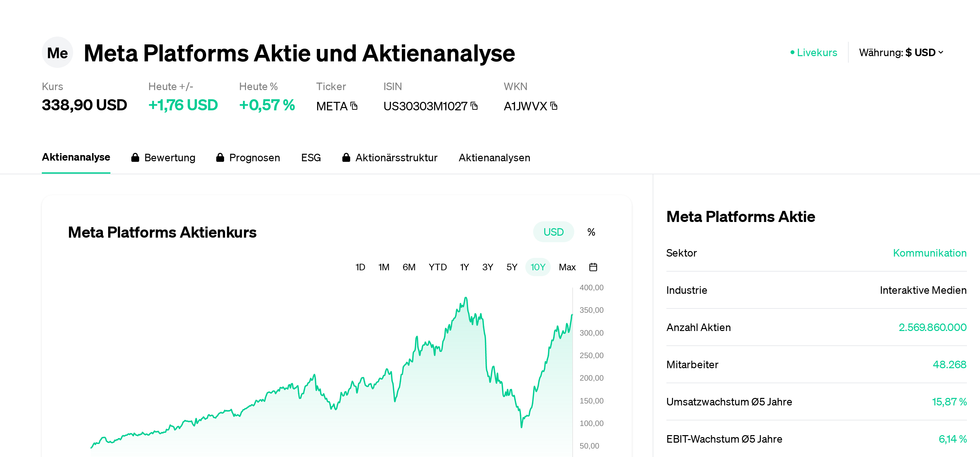Select the 10Y chart time range

tap(538, 267)
